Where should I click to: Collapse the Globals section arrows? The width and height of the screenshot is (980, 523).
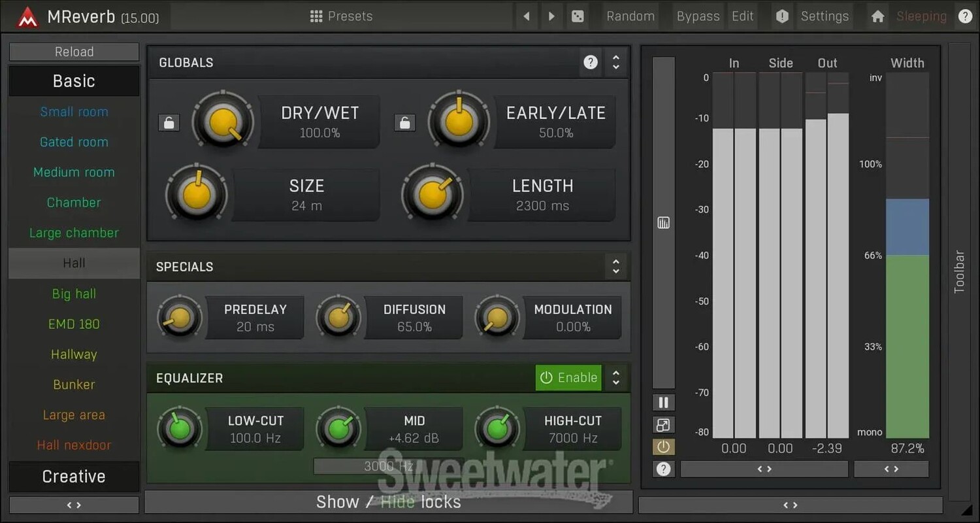coord(615,62)
